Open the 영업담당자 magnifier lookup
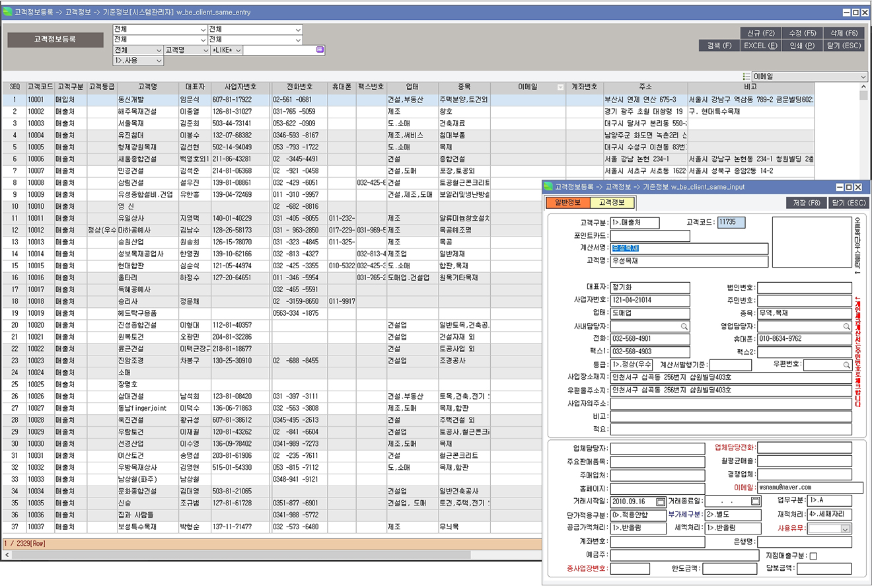Screen dimensions: 872x588 pyautogui.click(x=846, y=326)
